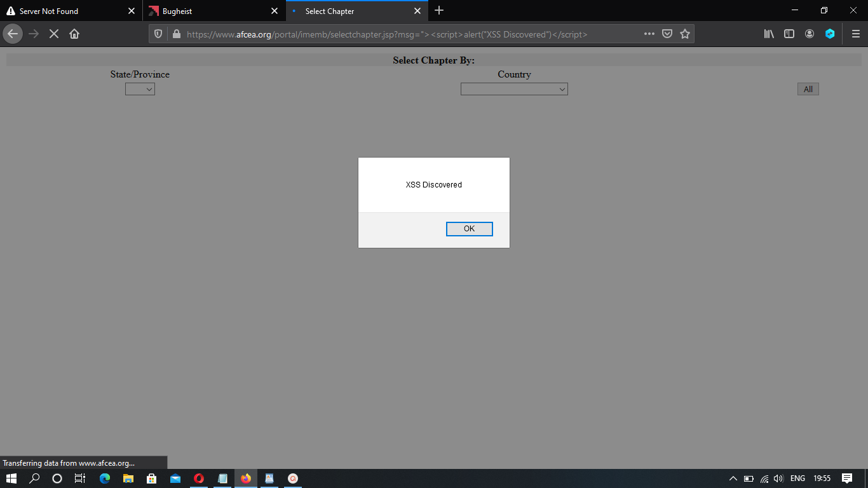This screenshot has width=868, height=488.
Task: Switch to Opera browser in taskbar
Action: (x=199, y=478)
